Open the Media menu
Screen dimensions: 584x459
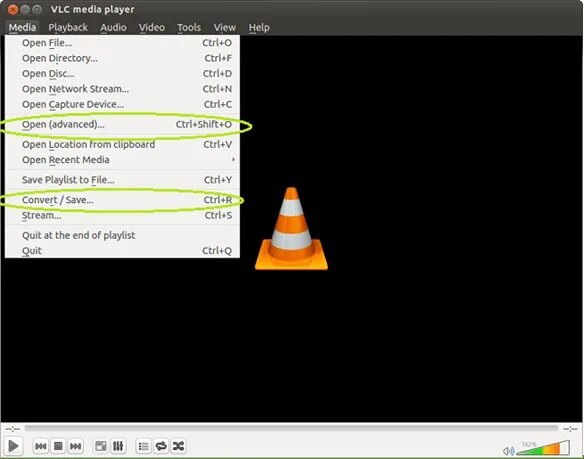point(22,27)
